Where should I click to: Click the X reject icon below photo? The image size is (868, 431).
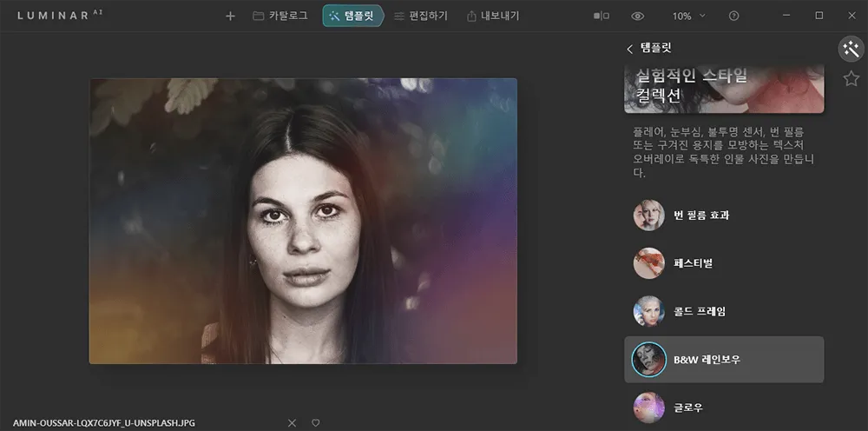(x=292, y=422)
